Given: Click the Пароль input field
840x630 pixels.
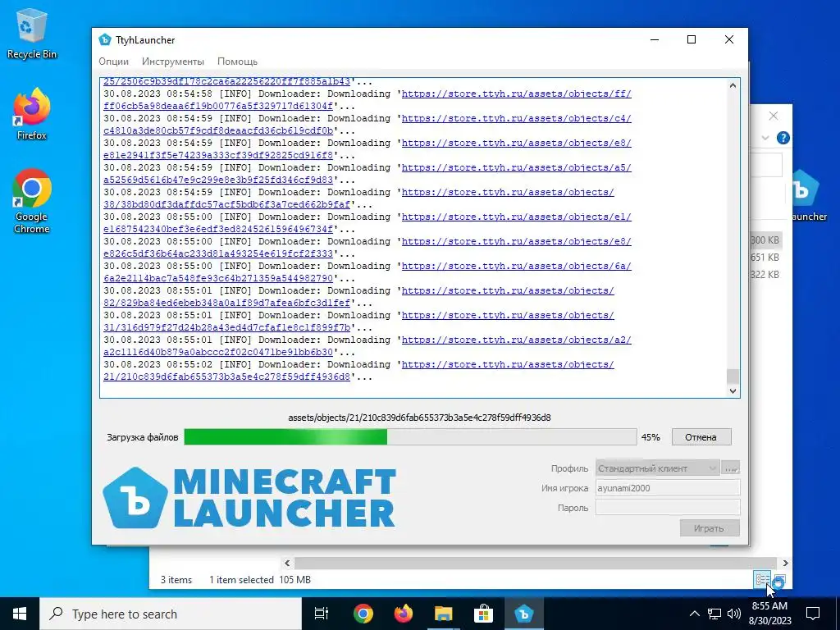Looking at the screenshot, I should [668, 508].
